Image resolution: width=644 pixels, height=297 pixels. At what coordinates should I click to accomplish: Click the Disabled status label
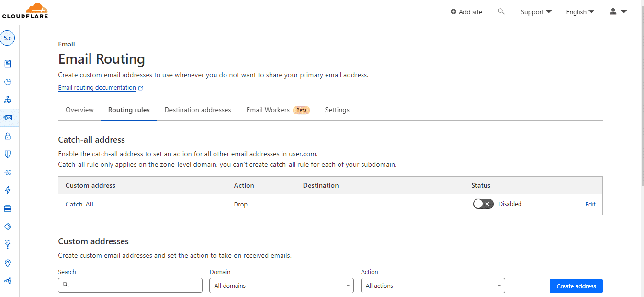click(510, 204)
